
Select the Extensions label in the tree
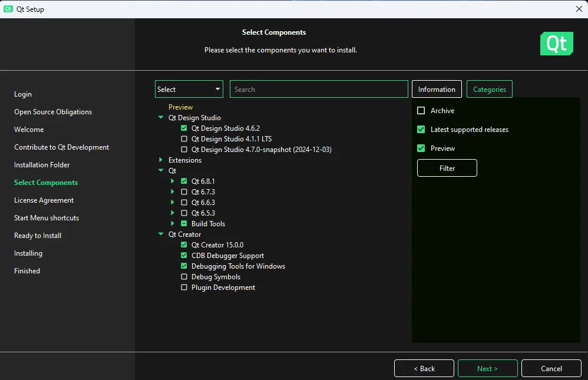[x=185, y=160]
